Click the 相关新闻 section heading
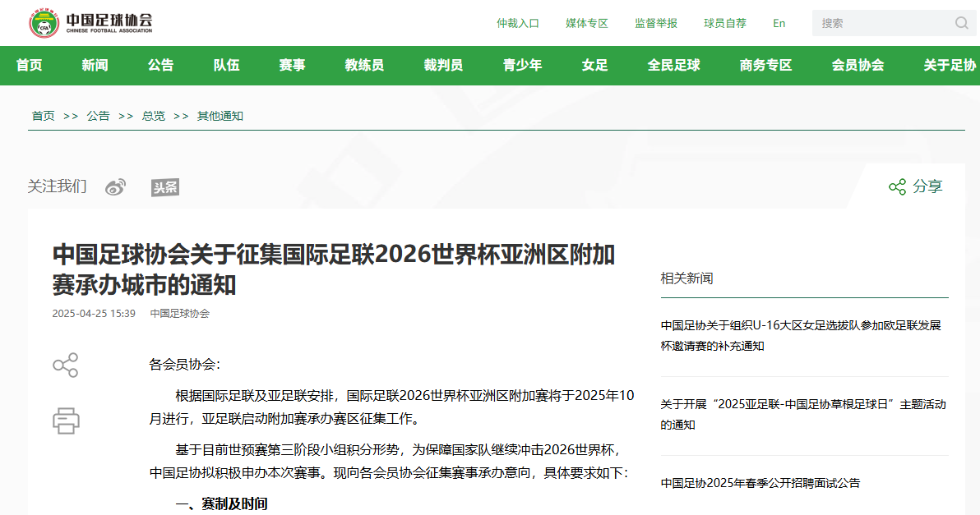 pos(686,278)
